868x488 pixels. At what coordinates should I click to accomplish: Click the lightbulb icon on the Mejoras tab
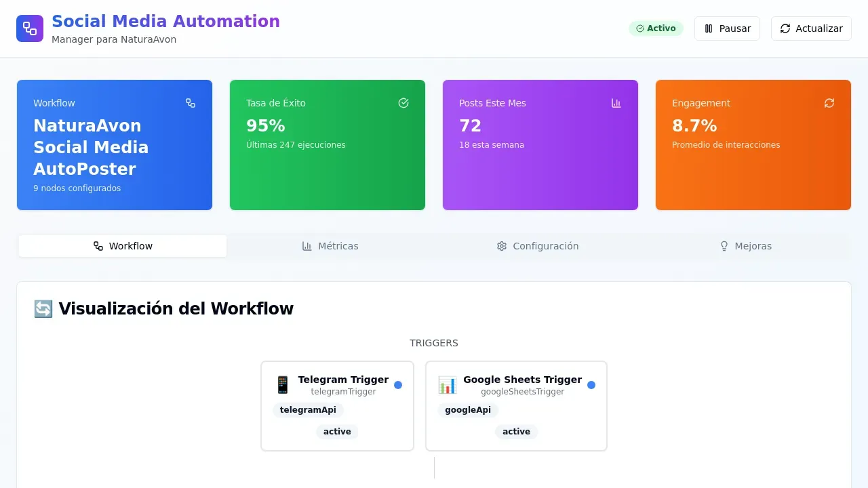(724, 246)
